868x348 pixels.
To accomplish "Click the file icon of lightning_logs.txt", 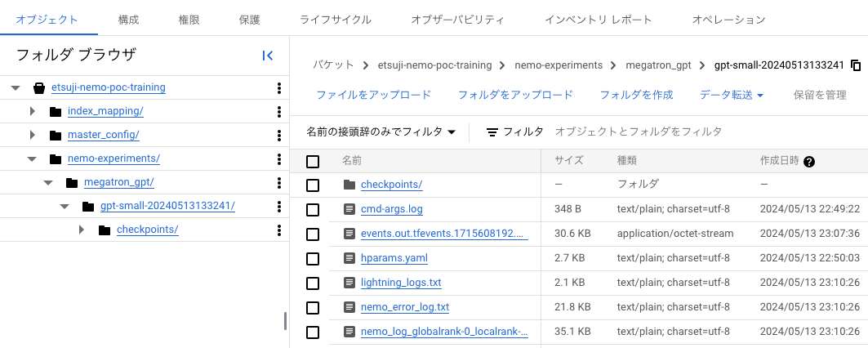I will pyautogui.click(x=349, y=283).
